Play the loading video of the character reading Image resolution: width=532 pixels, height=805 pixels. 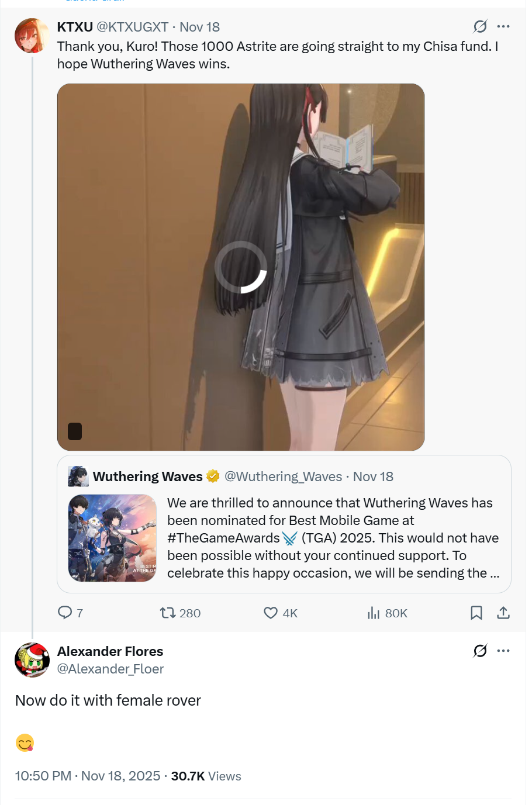pyautogui.click(x=241, y=267)
